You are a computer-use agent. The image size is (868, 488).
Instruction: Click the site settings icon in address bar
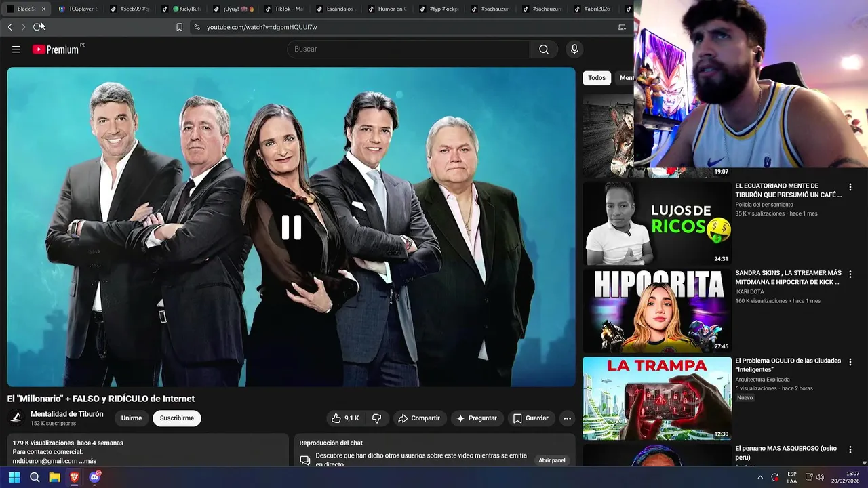197,27
